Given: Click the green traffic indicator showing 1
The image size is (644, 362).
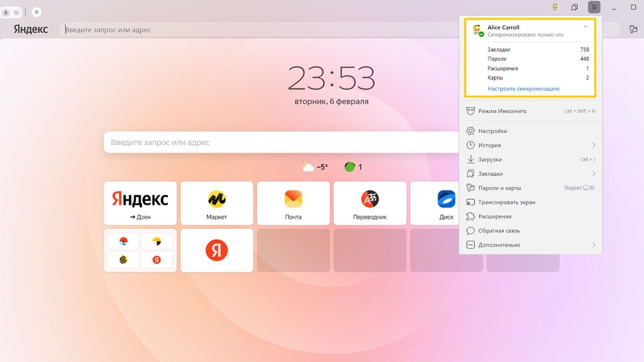Looking at the screenshot, I should pyautogui.click(x=353, y=167).
